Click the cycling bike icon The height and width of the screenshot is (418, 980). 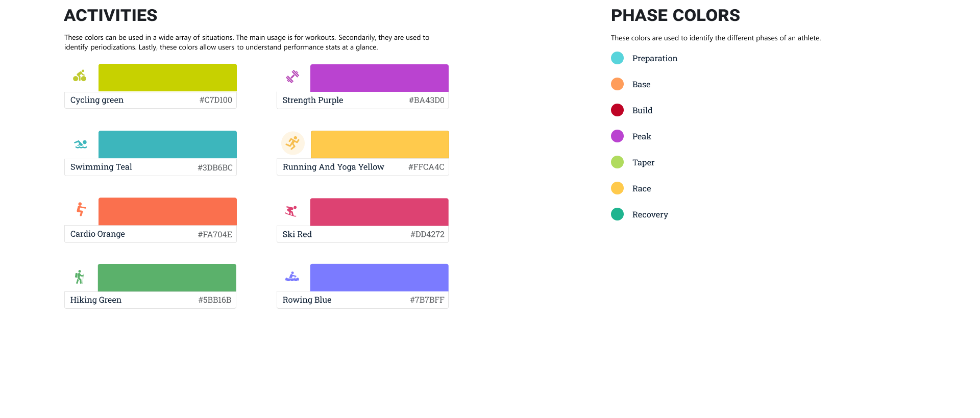tap(80, 77)
